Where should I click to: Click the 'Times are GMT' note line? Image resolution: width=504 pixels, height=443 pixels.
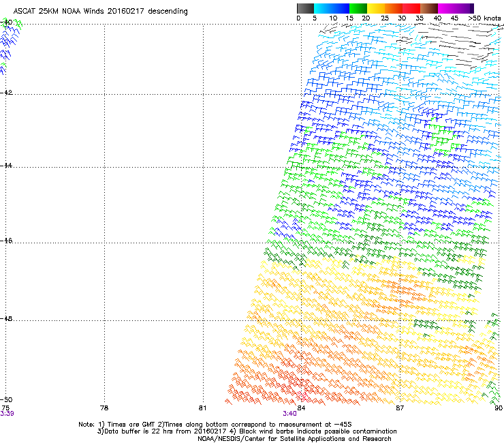pyautogui.click(x=215, y=425)
